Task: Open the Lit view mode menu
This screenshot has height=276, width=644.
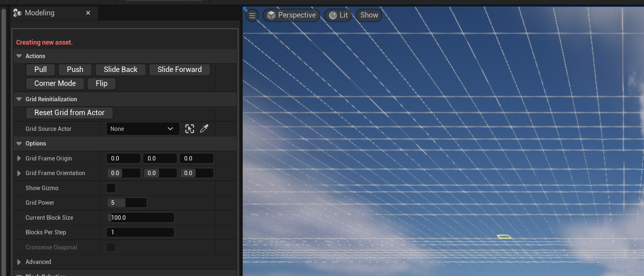Action: point(338,15)
